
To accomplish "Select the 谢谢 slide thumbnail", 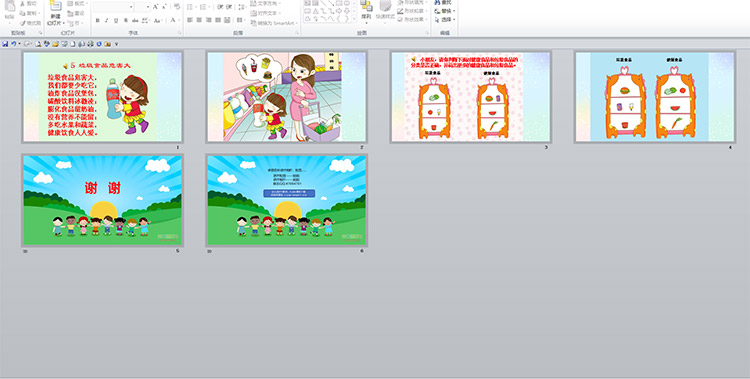I will coord(102,200).
